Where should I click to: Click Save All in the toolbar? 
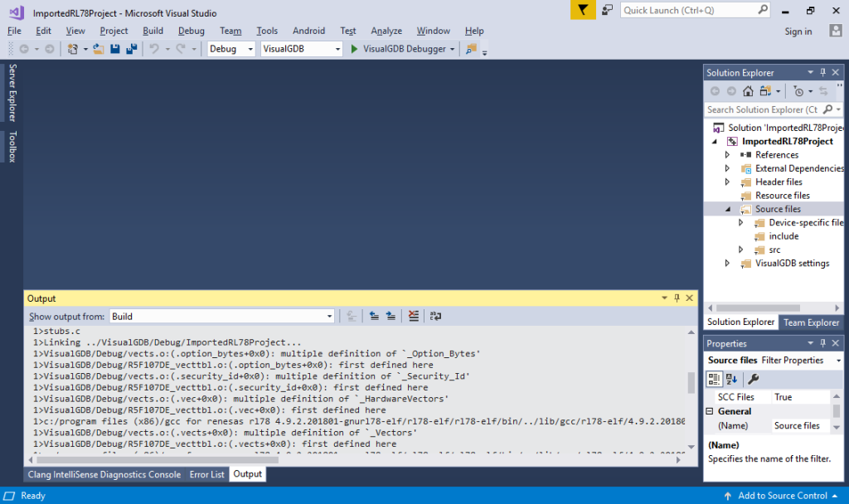click(130, 49)
